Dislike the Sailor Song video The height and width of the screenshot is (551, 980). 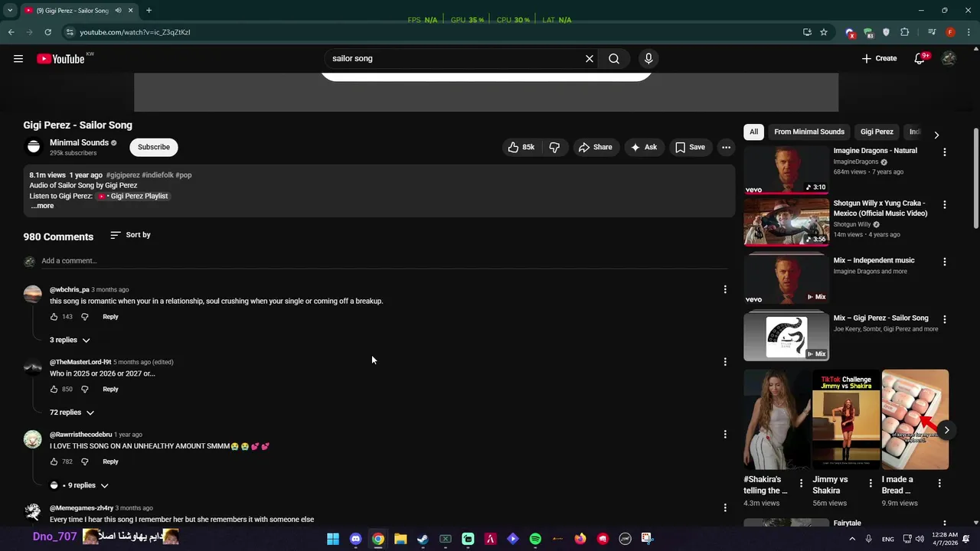pyautogui.click(x=555, y=147)
